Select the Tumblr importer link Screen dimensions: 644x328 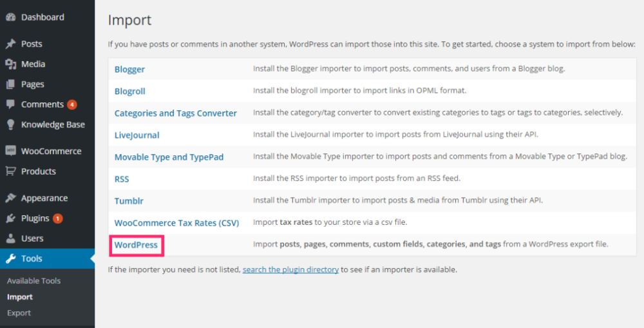click(x=129, y=201)
